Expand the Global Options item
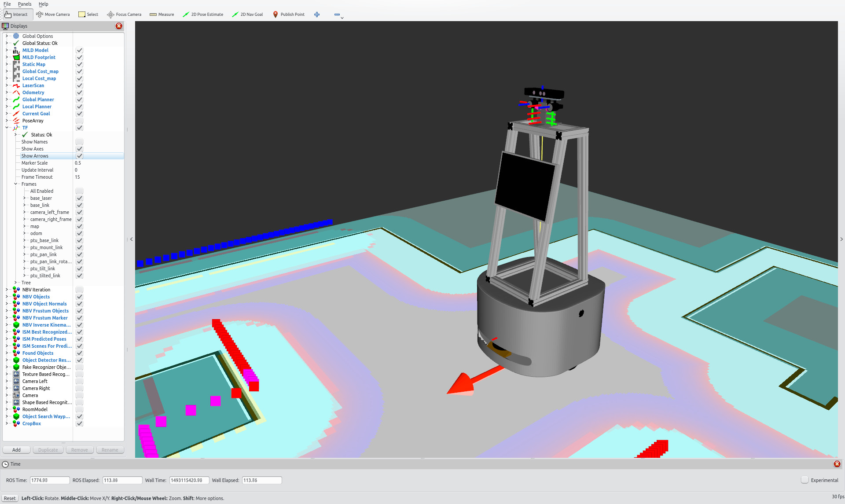The image size is (845, 504). pyautogui.click(x=7, y=36)
